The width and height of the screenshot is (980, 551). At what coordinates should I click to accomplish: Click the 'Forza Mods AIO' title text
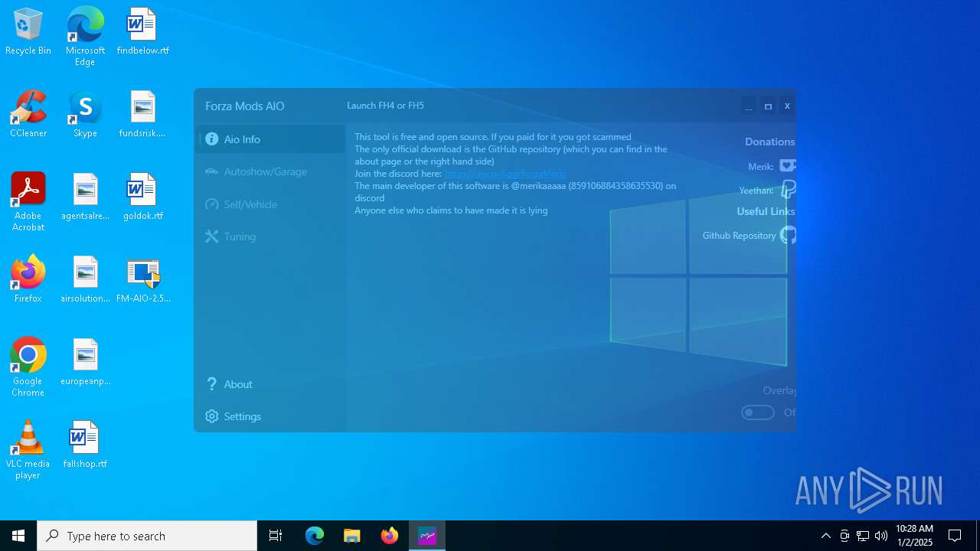(x=244, y=106)
